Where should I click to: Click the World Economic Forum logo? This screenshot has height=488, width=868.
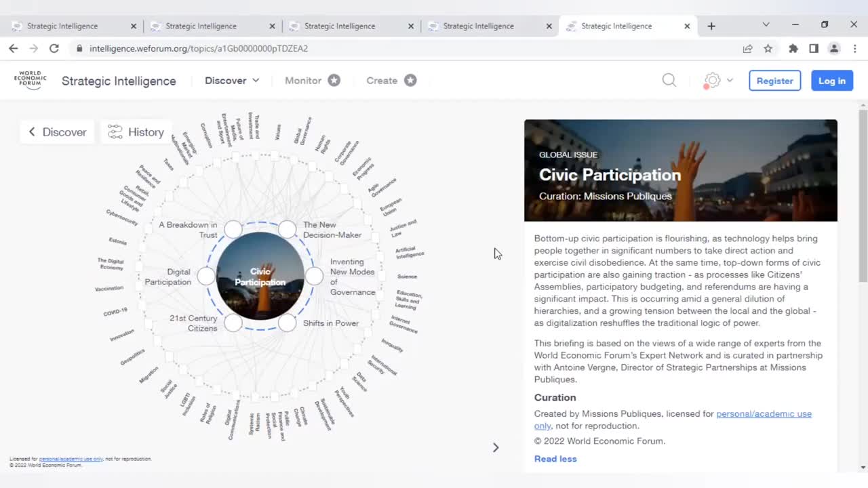click(x=31, y=80)
